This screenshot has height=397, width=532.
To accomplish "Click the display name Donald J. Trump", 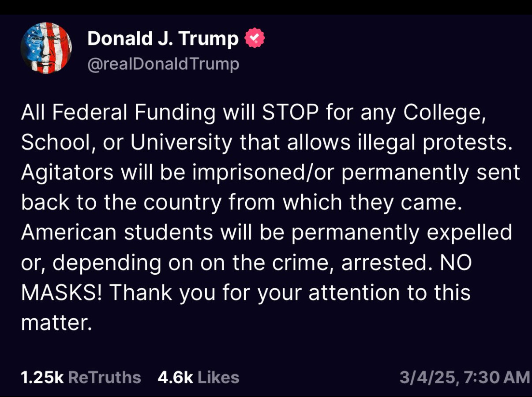I will pos(162,38).
